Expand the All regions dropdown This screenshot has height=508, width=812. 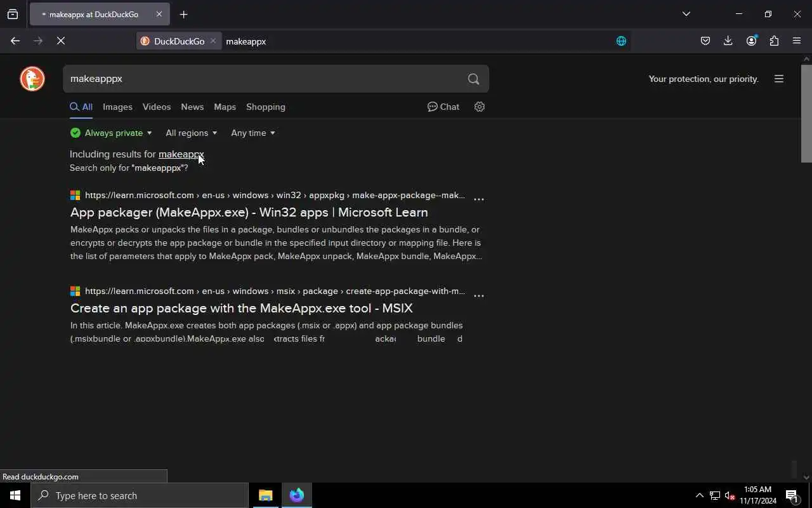point(191,133)
